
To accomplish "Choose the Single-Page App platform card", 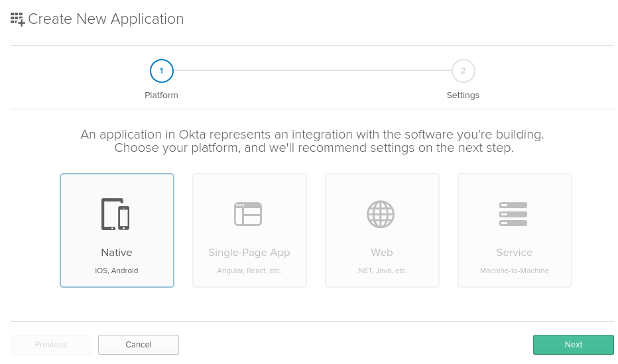I will tap(249, 231).
